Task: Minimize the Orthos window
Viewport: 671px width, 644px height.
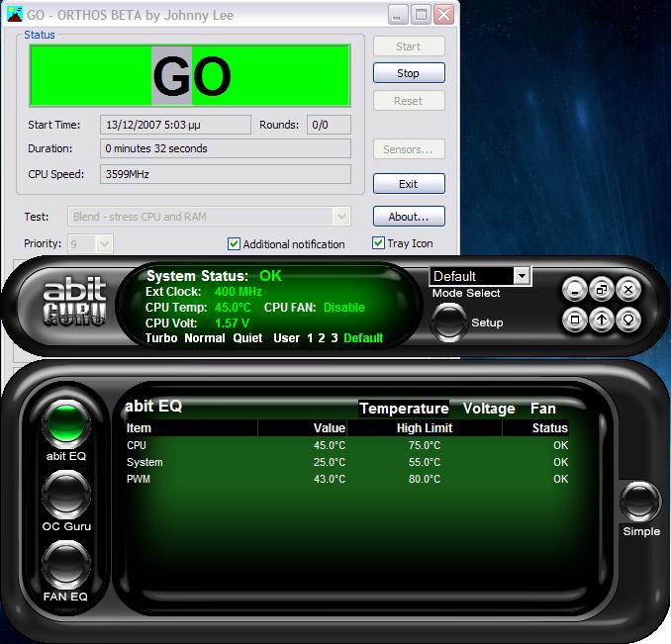Action: [398, 15]
